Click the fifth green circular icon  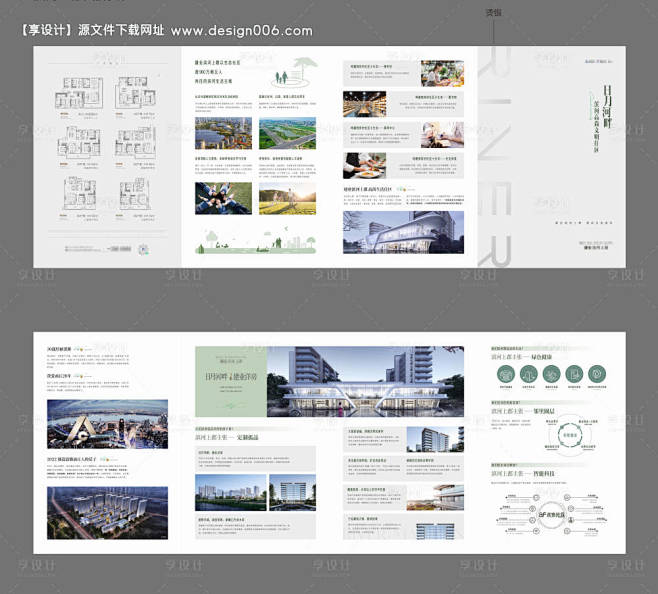(x=597, y=374)
